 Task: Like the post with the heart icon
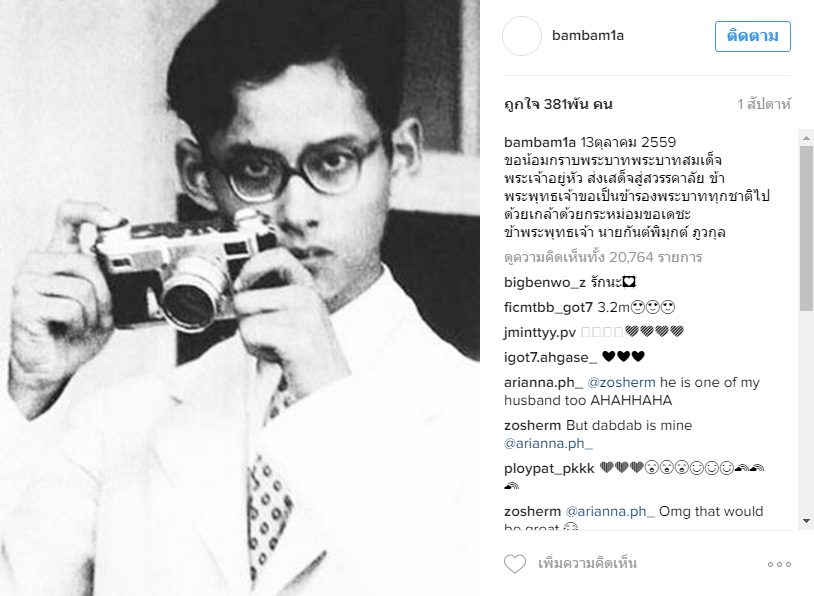coord(514,564)
